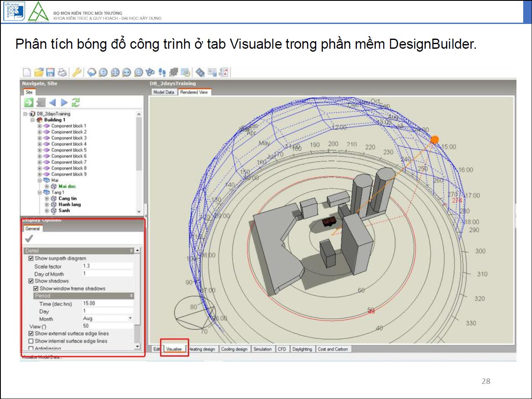Switch to the Model Data tab
This screenshot has height=399, width=532.
point(164,92)
